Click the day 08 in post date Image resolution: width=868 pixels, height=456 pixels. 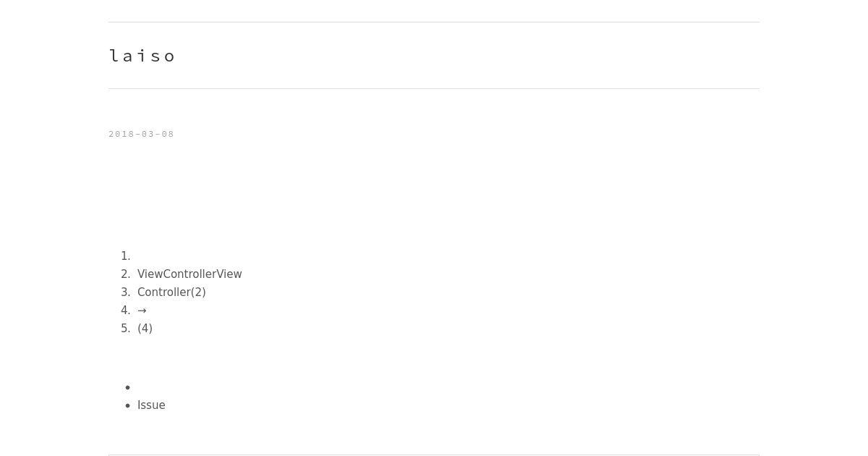[168, 134]
